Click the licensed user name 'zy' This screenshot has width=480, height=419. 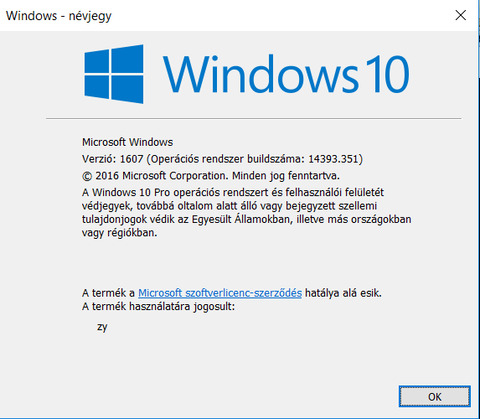click(102, 327)
